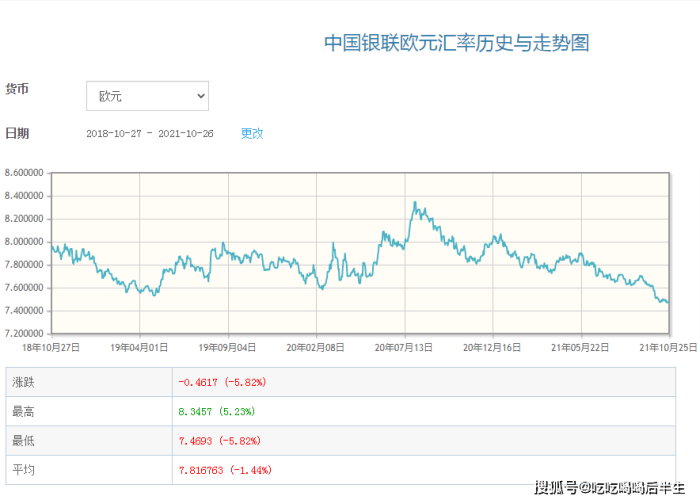Click the 最低 row label
700x500 pixels.
(23, 441)
